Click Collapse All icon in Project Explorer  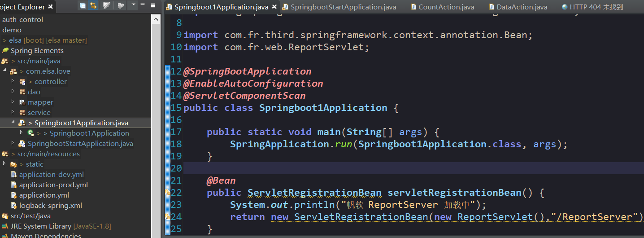pyautogui.click(x=82, y=5)
